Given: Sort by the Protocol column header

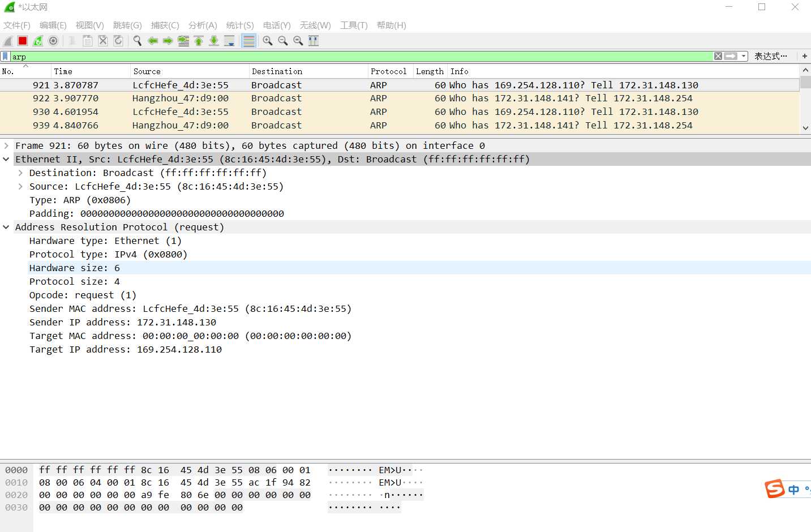Looking at the screenshot, I should point(391,71).
